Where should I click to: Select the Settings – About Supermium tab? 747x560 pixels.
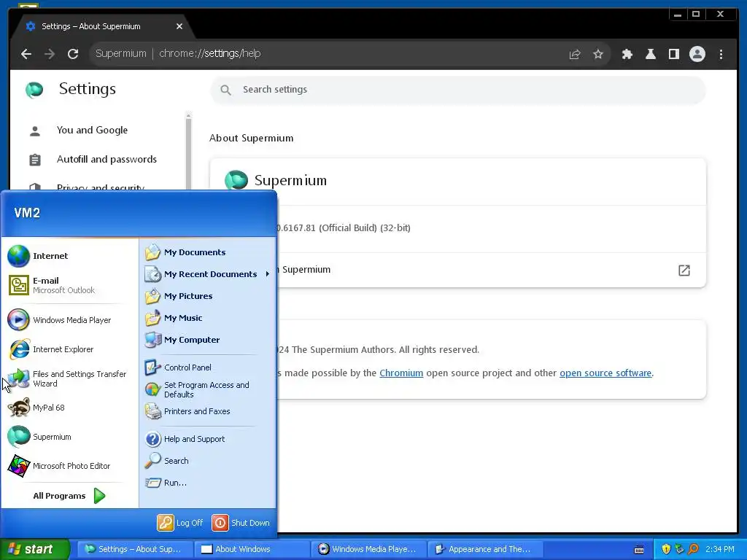(x=102, y=26)
